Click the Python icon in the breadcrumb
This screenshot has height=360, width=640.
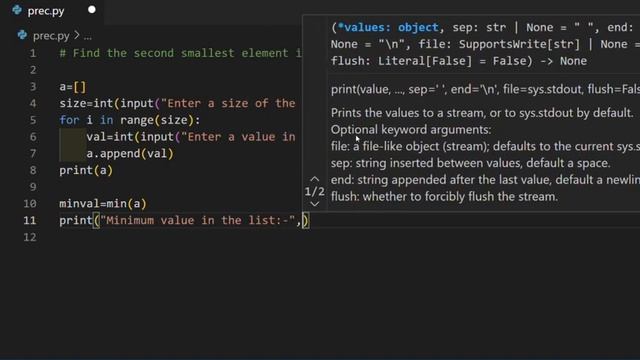pyautogui.click(x=22, y=35)
